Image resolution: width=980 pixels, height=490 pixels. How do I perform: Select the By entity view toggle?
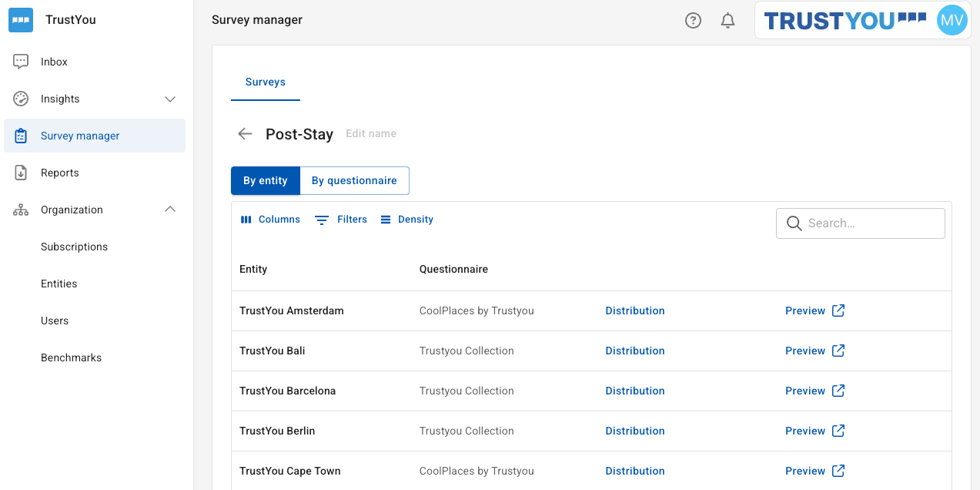(266, 181)
